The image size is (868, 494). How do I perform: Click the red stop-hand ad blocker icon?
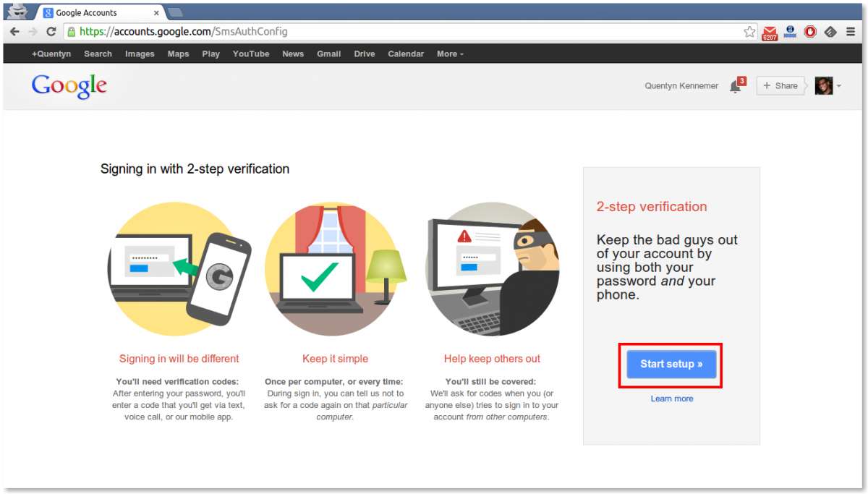pyautogui.click(x=810, y=32)
